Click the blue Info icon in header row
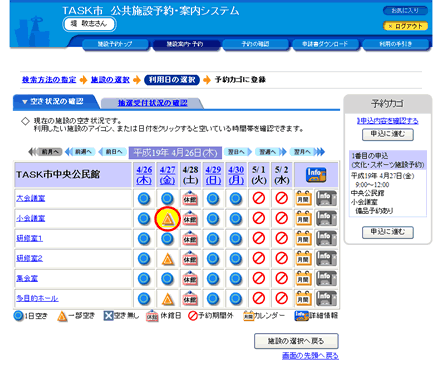The image size is (440, 367). 316,175
